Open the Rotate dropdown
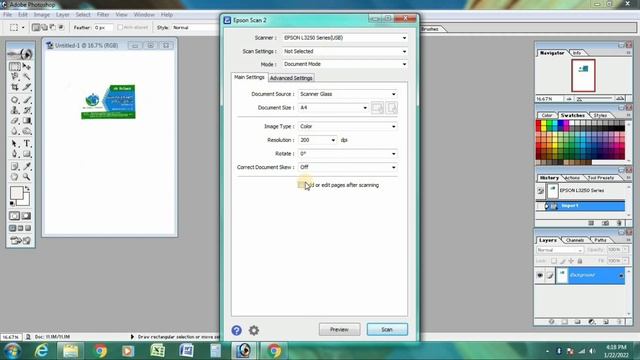The width and height of the screenshot is (640, 360). pyautogui.click(x=348, y=154)
